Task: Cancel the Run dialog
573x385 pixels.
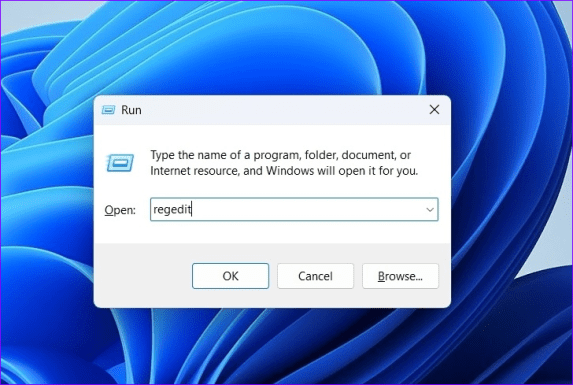Action: click(x=315, y=276)
